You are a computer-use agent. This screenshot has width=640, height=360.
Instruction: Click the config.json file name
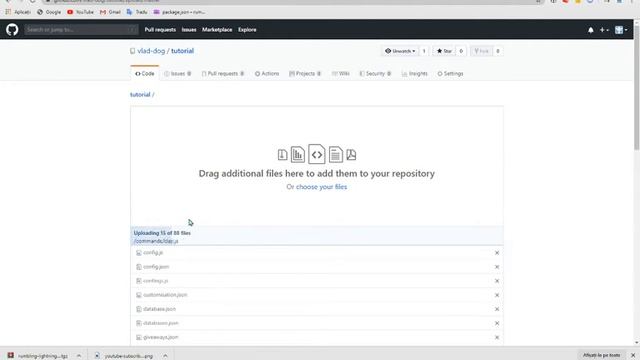tap(156, 267)
